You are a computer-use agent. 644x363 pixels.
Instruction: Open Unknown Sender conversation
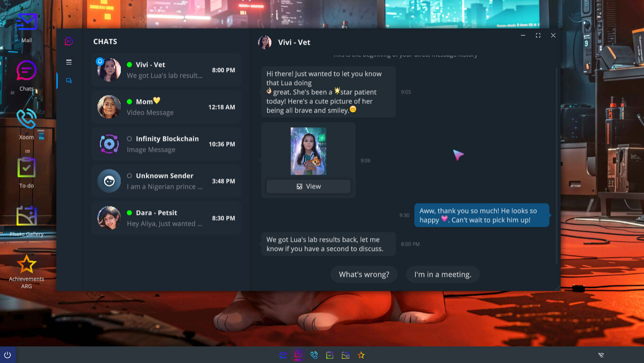tap(166, 181)
